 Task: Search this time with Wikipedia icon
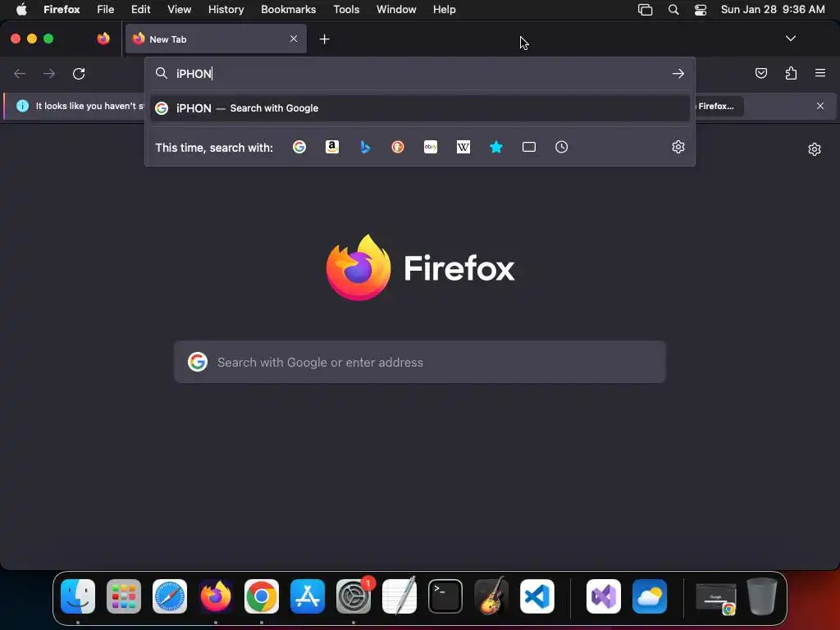click(x=463, y=147)
